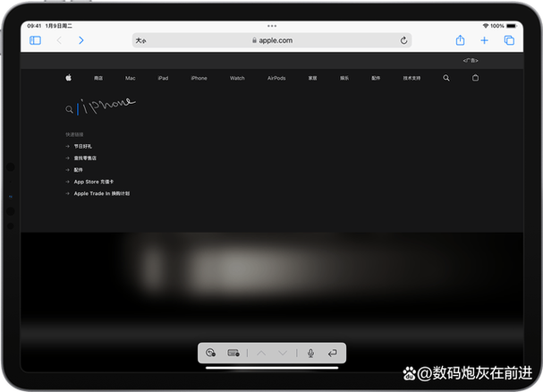Tap the handwritten iphone search field
This screenshot has height=392, width=543.
point(107,107)
